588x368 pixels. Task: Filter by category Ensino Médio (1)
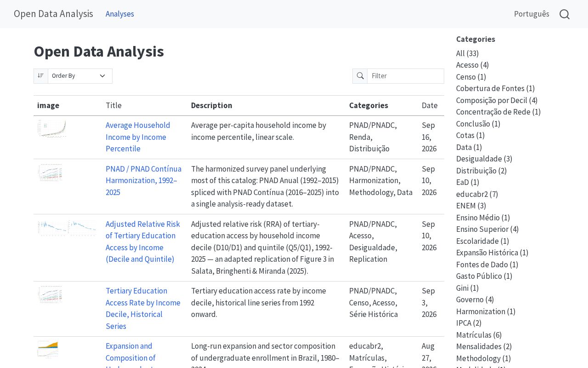[483, 218]
